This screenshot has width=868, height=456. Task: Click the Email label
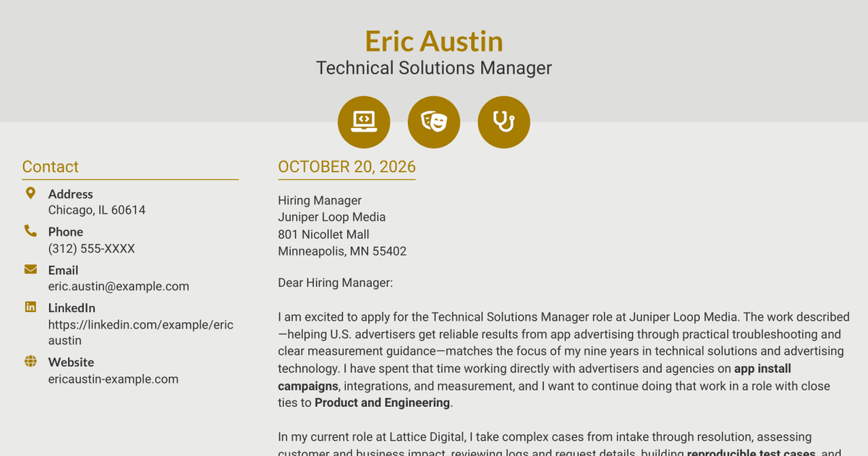point(64,270)
